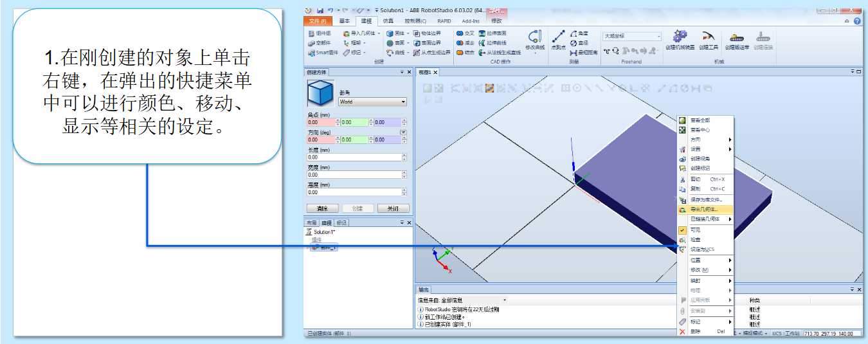Image resolution: width=868 pixels, height=344 pixels.
Task: Click the 创建工具 create tool icon
Action: (x=709, y=40)
